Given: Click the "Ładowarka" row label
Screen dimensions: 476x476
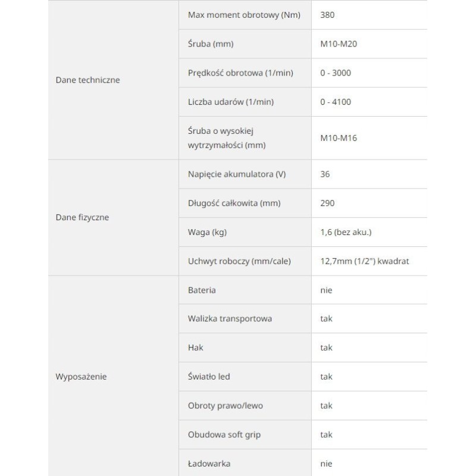Looking at the screenshot, I should [209, 464].
